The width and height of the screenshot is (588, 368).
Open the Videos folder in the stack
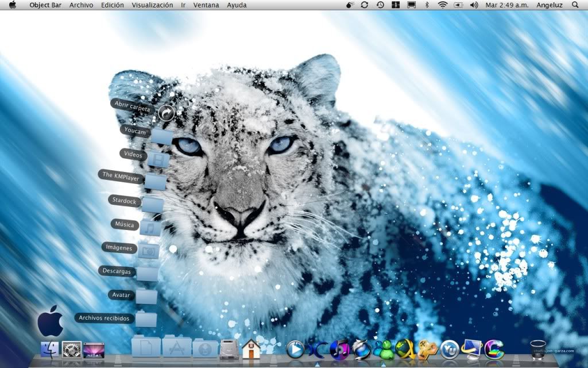158,159
